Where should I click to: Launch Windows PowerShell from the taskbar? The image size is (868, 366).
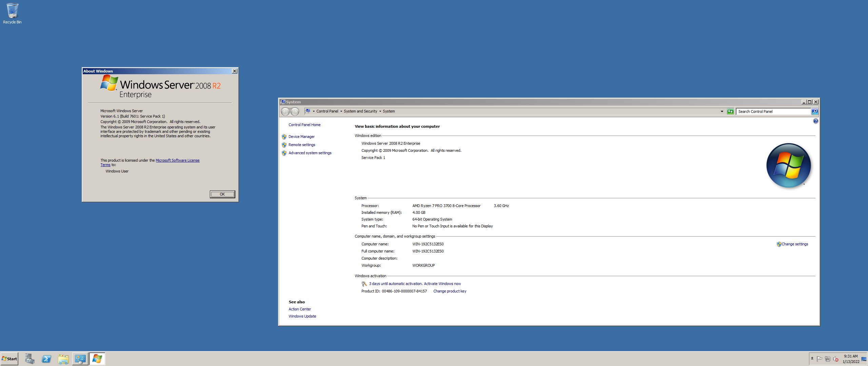(x=46, y=359)
